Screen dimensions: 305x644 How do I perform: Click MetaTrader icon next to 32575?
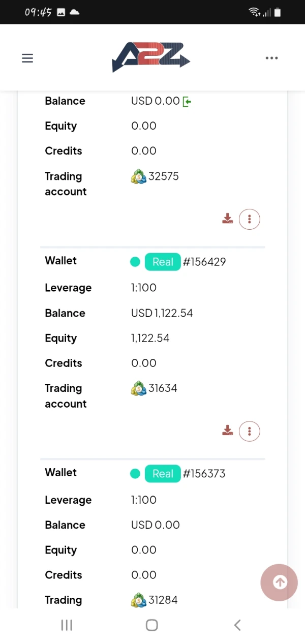pyautogui.click(x=138, y=176)
